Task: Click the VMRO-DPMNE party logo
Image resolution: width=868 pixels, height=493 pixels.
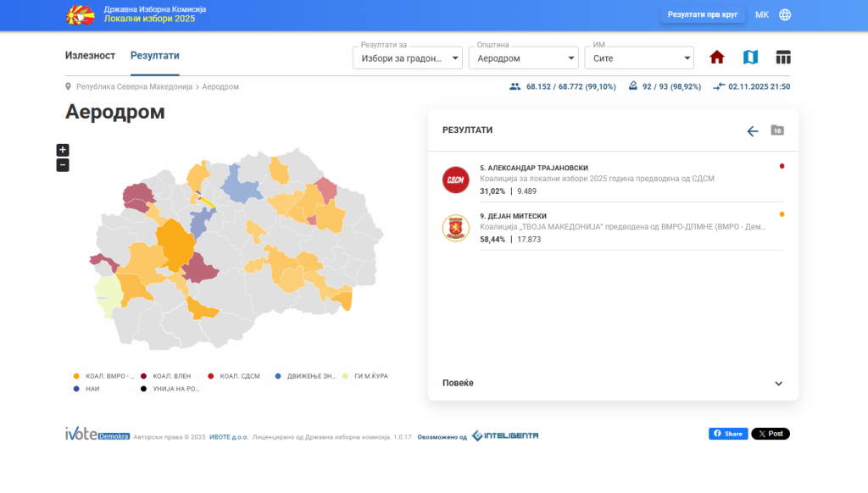Action: pyautogui.click(x=455, y=229)
